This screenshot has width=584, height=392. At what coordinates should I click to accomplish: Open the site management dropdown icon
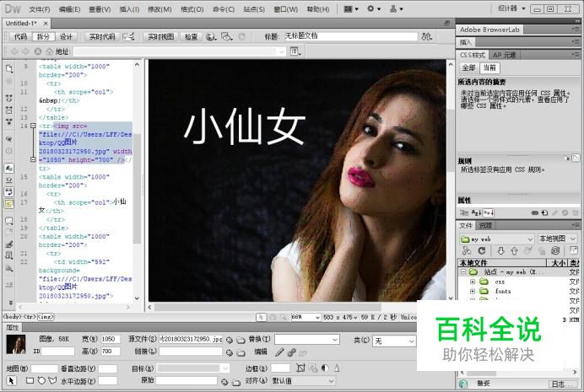(x=397, y=8)
